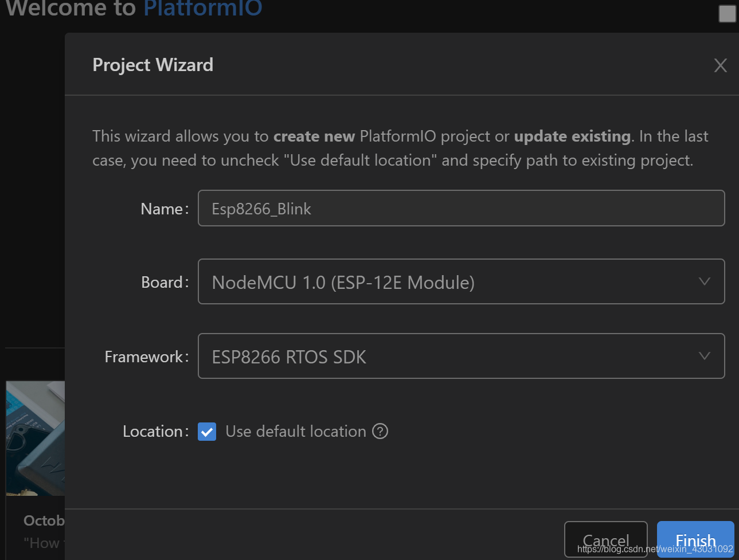Viewport: 739px width, 560px height.
Task: Close the Project Wizard dialog
Action: (720, 65)
